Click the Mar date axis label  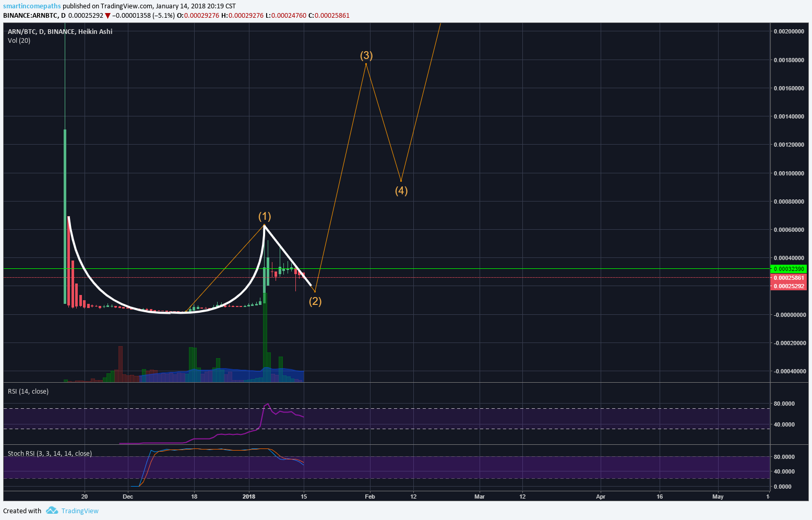point(479,497)
